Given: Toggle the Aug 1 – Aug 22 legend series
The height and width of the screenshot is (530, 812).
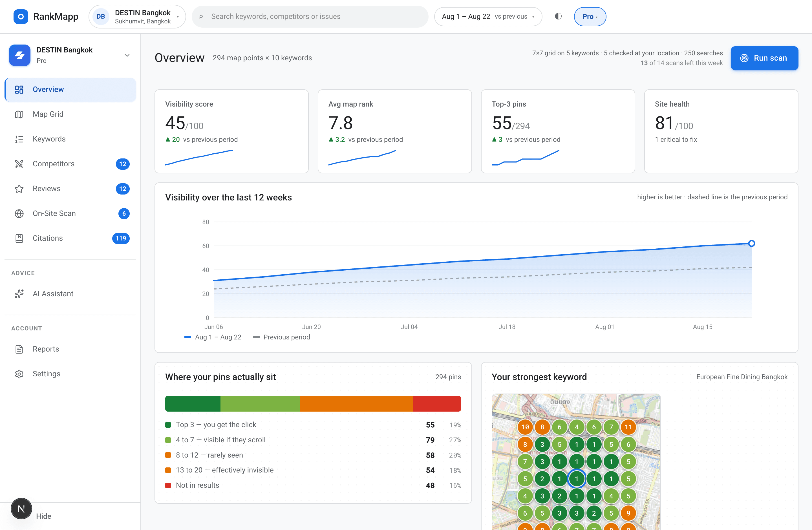Looking at the screenshot, I should click(x=213, y=337).
